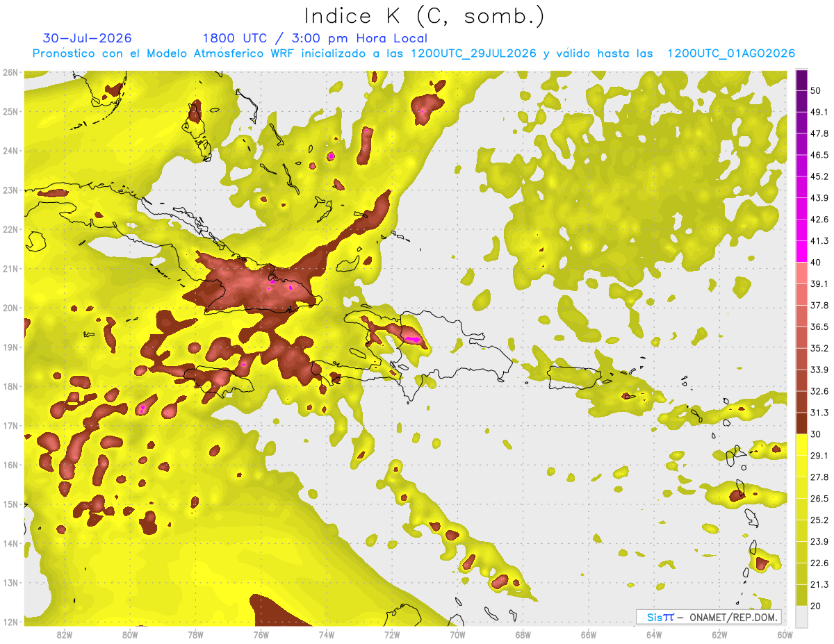The width and height of the screenshot is (834, 644).
Task: Click the longitude label '62W'
Action: (x=719, y=634)
